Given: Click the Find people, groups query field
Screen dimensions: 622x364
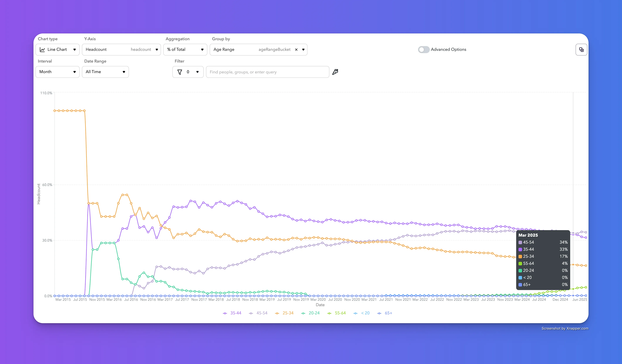Looking at the screenshot, I should point(268,72).
